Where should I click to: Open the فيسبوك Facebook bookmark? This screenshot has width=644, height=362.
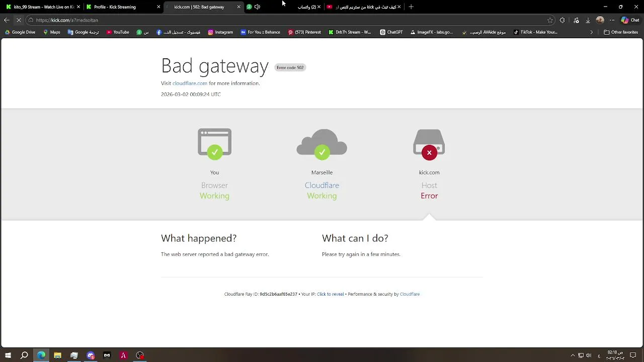[179, 32]
